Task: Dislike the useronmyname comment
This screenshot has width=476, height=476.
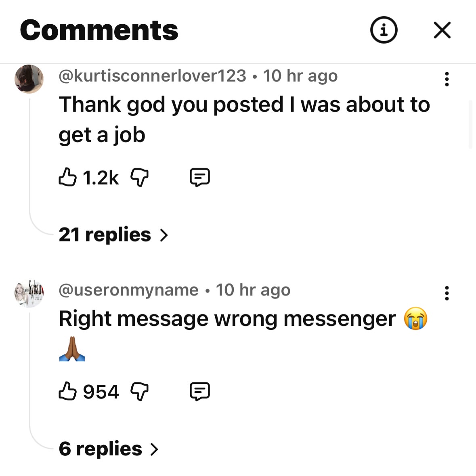Action: click(140, 391)
